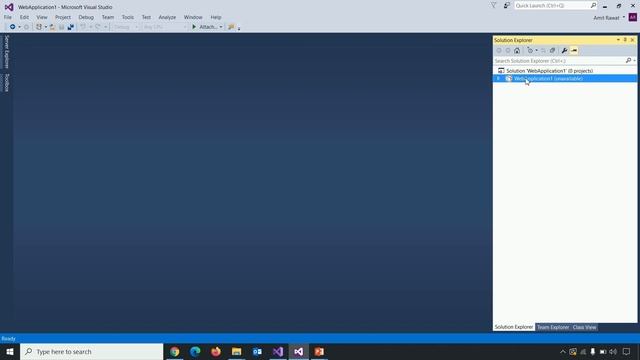Viewport: 640px width, 360px height.
Task: Open the Analyze menu
Action: pos(167,17)
